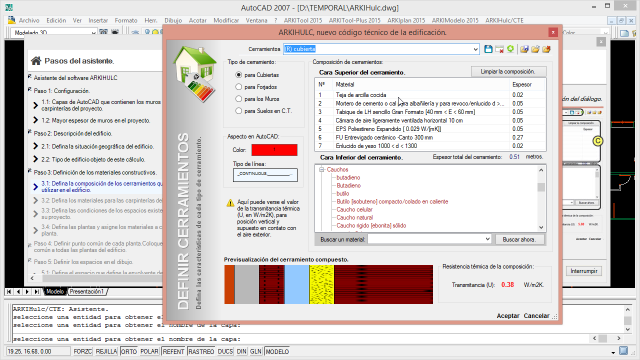
Task: Toggle DIN dynamic input in status bar
Action: click(x=242, y=351)
